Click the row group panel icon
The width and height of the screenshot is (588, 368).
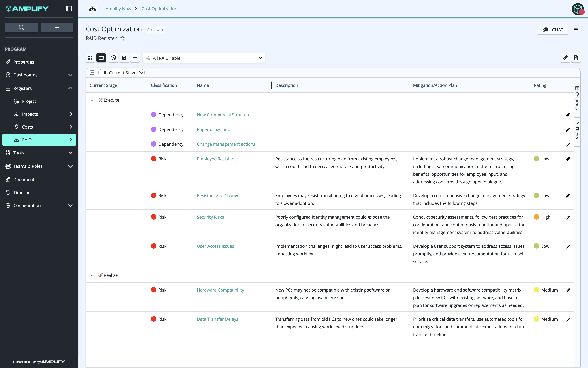[x=92, y=72]
